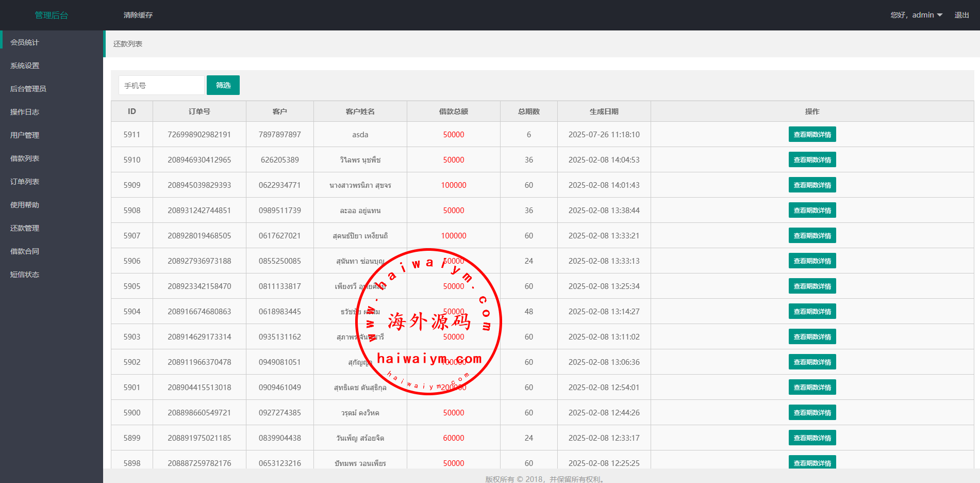Image resolution: width=980 pixels, height=483 pixels.
Task: Click 清除缓存 in the top bar
Action: pyautogui.click(x=138, y=15)
